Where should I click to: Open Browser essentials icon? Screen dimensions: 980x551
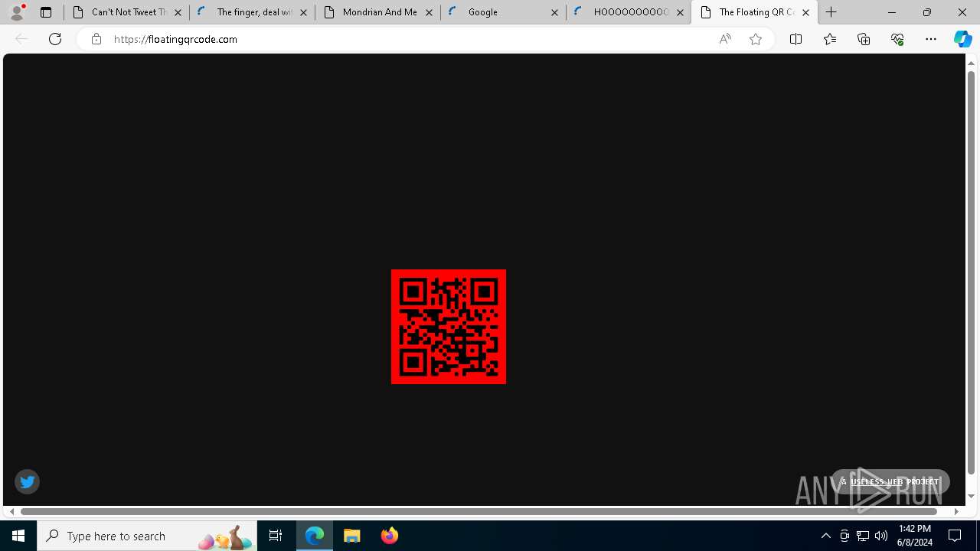[897, 39]
